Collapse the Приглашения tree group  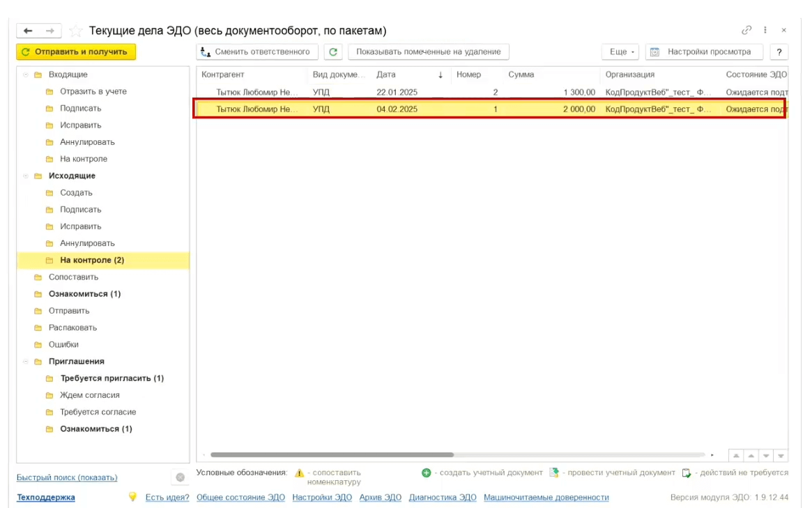coord(26,362)
